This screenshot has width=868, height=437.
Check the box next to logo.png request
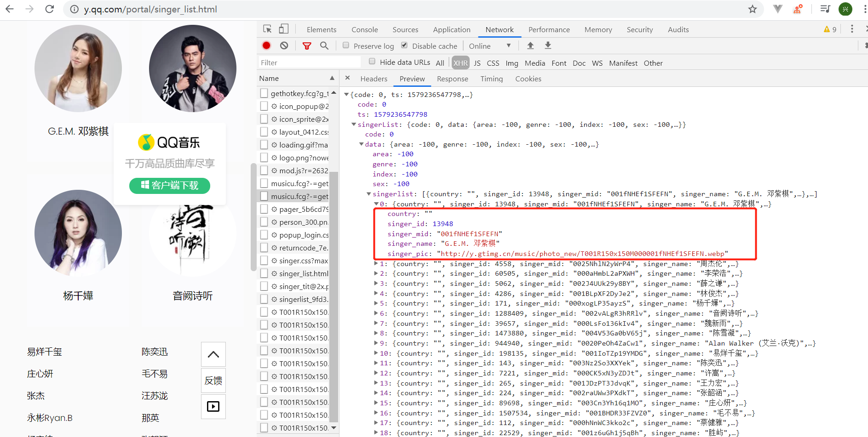click(x=264, y=158)
